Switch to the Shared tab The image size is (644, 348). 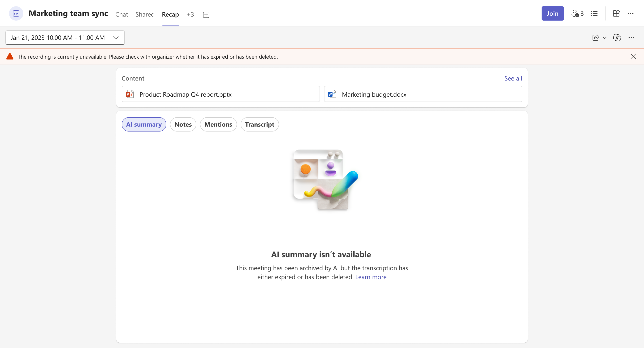click(145, 14)
